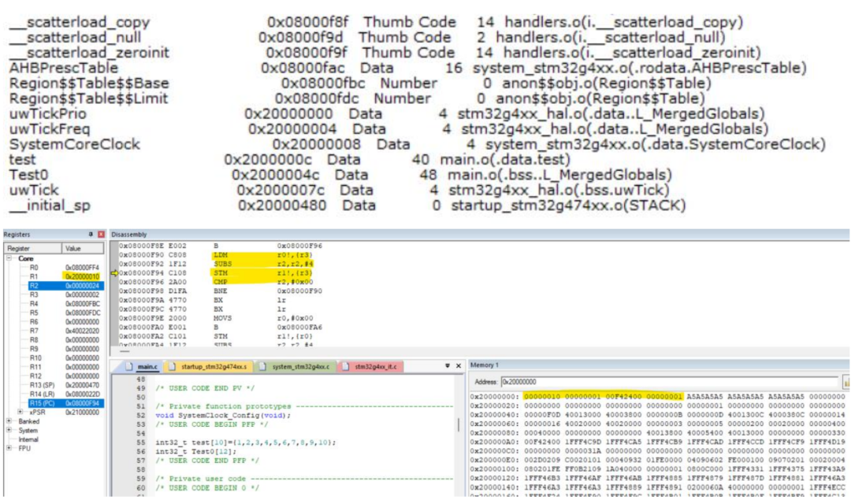
Task: Select register R14 (LR) row
Action: 66,394
